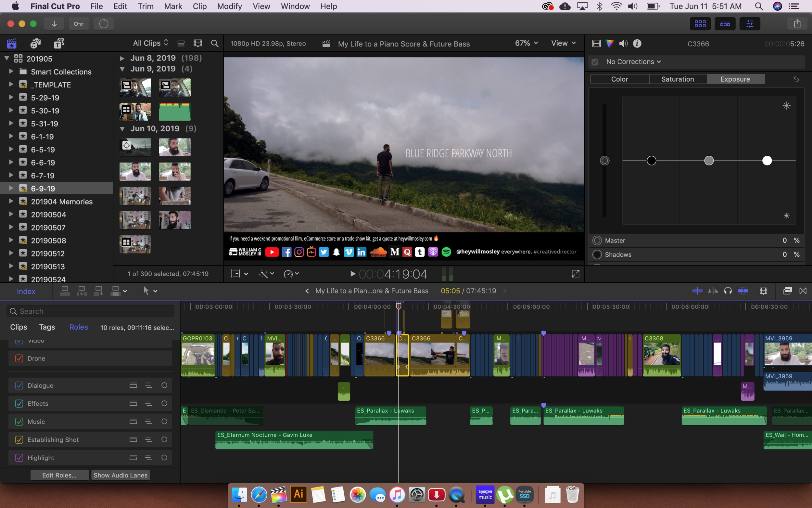
Task: Show the Effects browser icon
Action: tap(788, 291)
